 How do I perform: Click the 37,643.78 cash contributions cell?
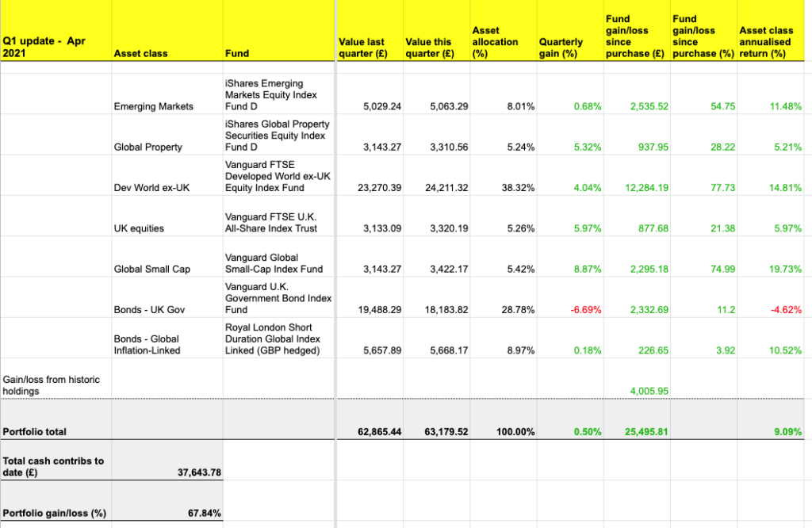coord(167,460)
